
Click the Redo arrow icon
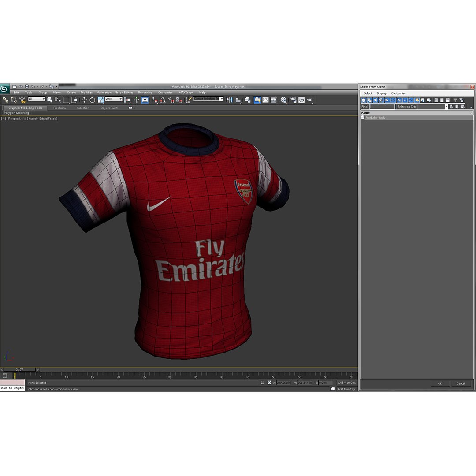41,86
